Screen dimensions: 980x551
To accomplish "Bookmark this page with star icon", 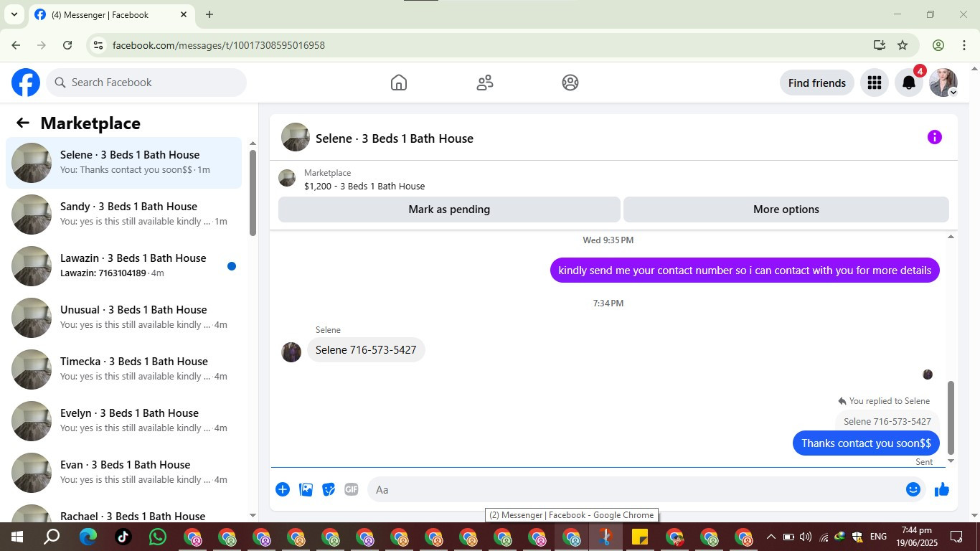I will [903, 45].
